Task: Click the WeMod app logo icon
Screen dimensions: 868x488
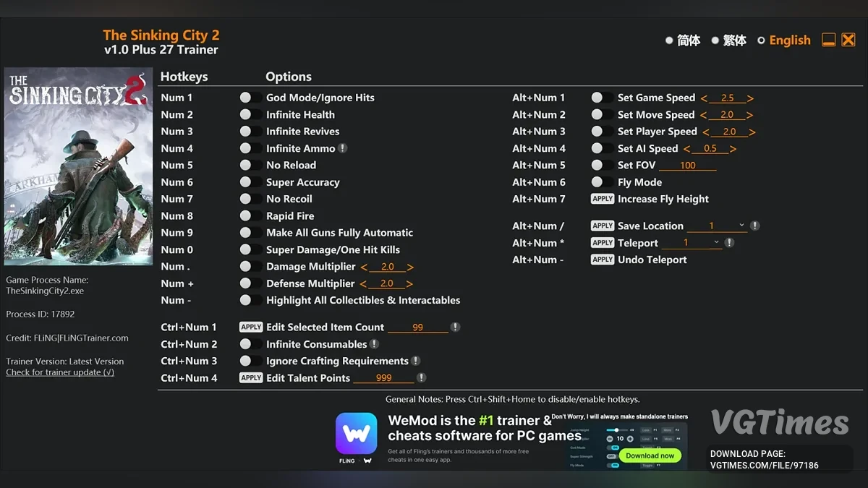Action: pos(356,434)
